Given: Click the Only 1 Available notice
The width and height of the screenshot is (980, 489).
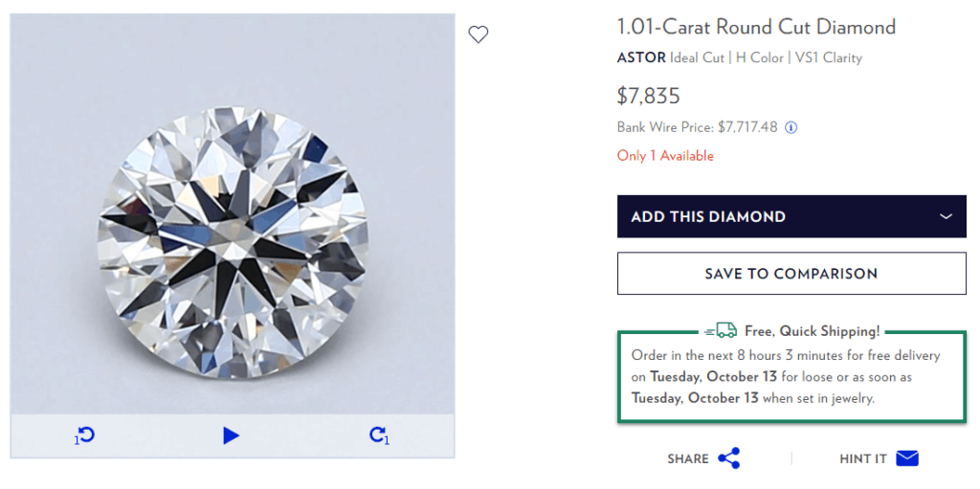Looking at the screenshot, I should [665, 156].
